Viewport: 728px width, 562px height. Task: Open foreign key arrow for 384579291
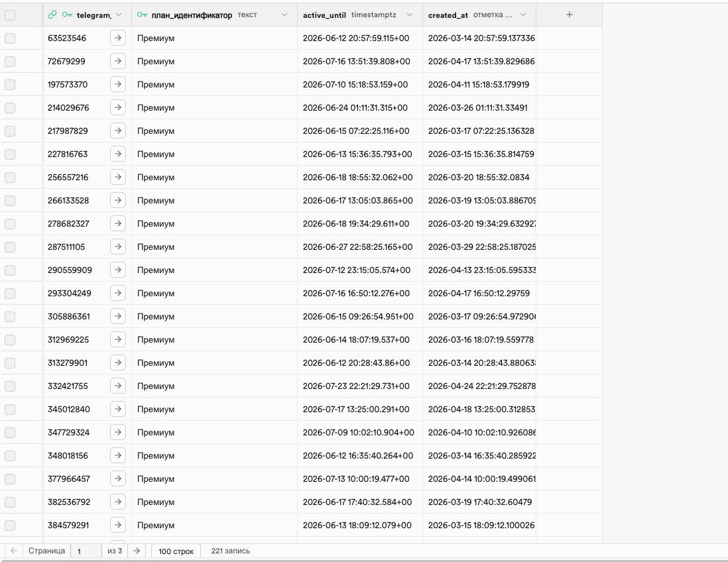[x=118, y=525]
